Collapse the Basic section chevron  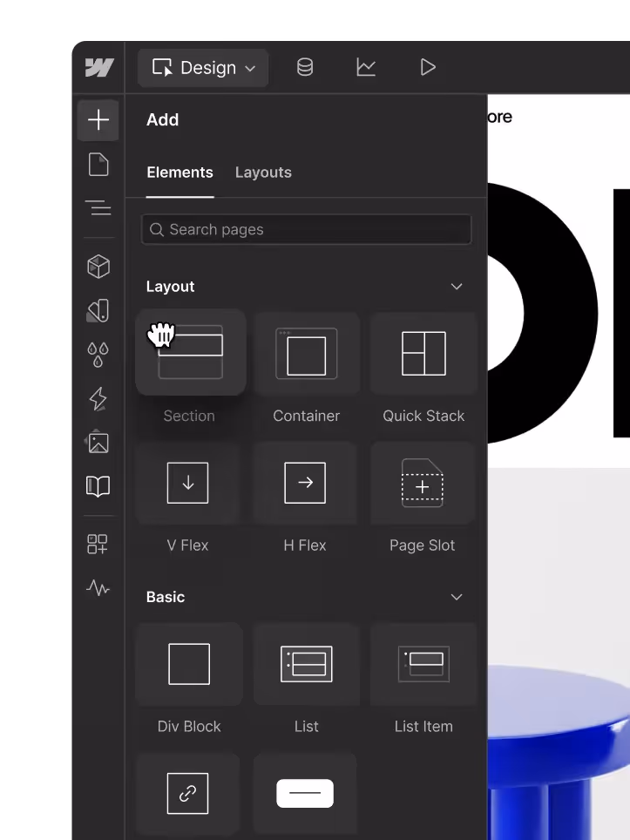[457, 597]
